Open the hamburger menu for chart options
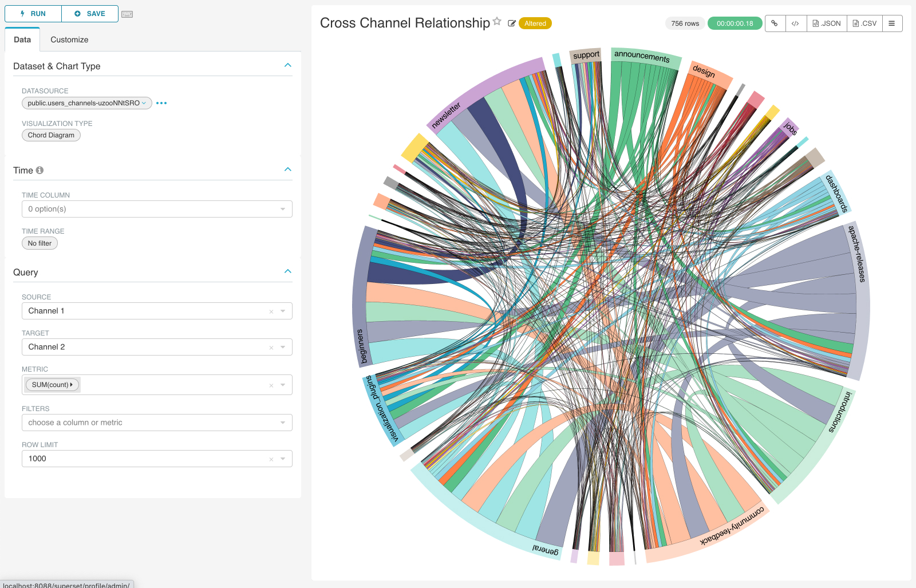 click(891, 23)
